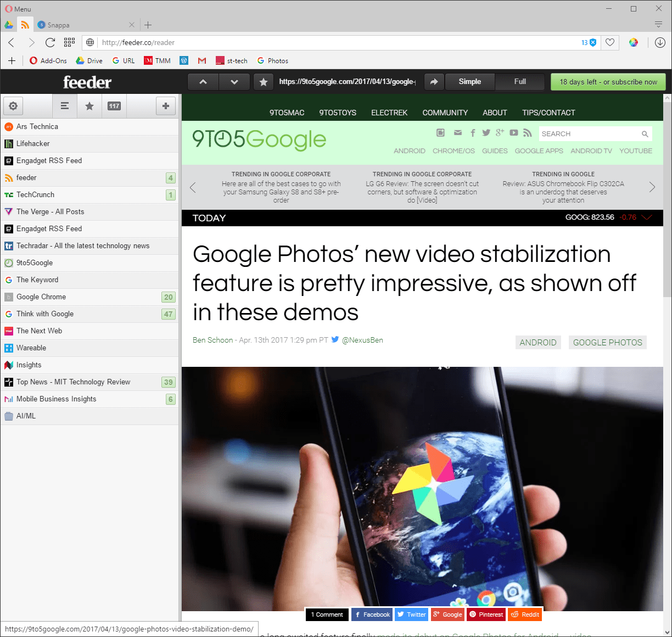Click 9to5Google search field
The width and height of the screenshot is (672, 637).
[x=590, y=134]
